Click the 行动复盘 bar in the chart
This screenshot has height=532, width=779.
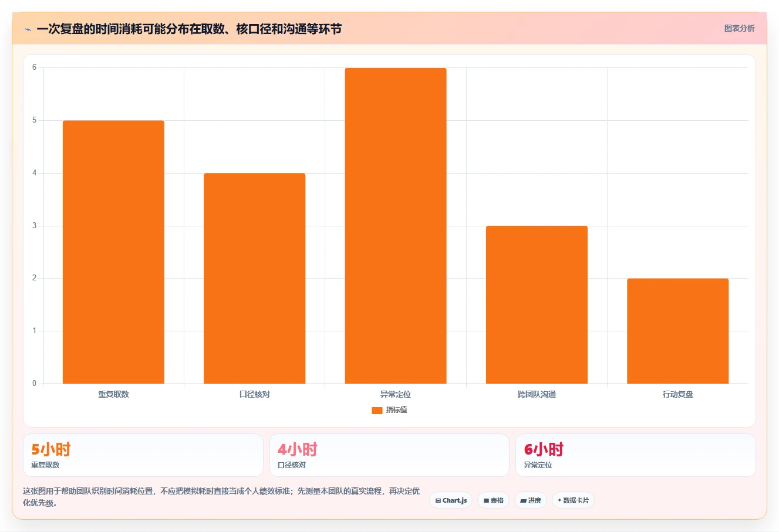[677, 331]
